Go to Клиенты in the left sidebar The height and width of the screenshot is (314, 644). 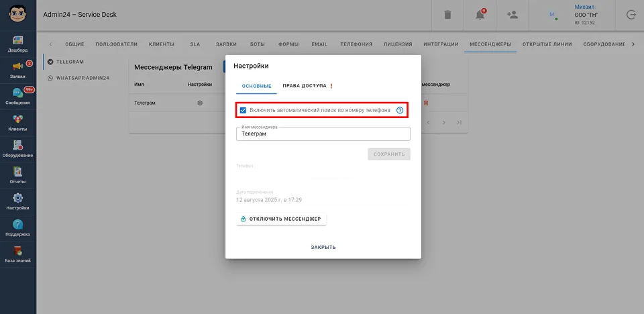coord(17,123)
